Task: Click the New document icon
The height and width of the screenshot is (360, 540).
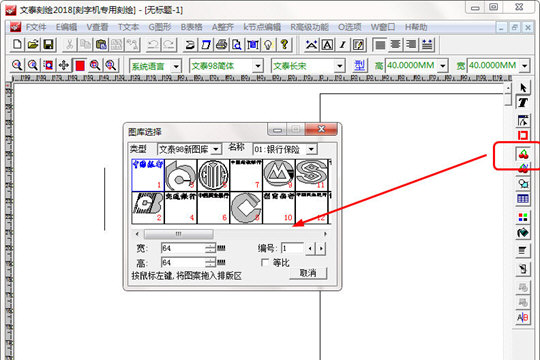Action: [x=17, y=44]
